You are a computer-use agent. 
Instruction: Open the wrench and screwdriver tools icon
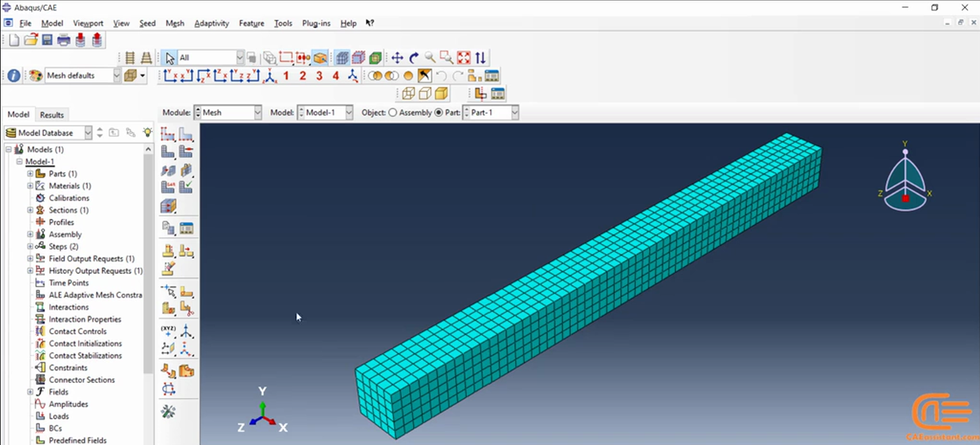point(168,411)
